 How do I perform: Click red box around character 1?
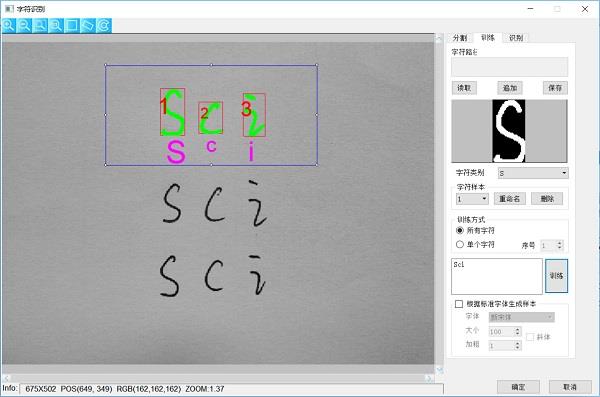[x=172, y=112]
